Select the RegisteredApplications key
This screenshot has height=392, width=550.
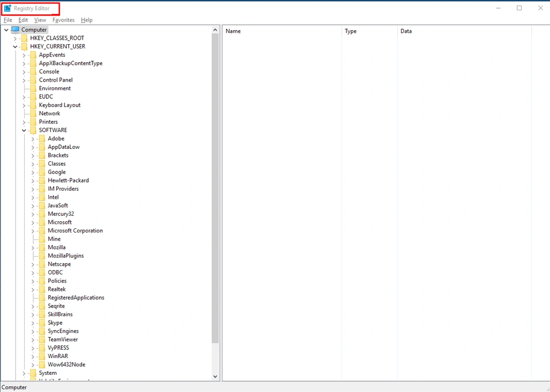click(x=76, y=297)
